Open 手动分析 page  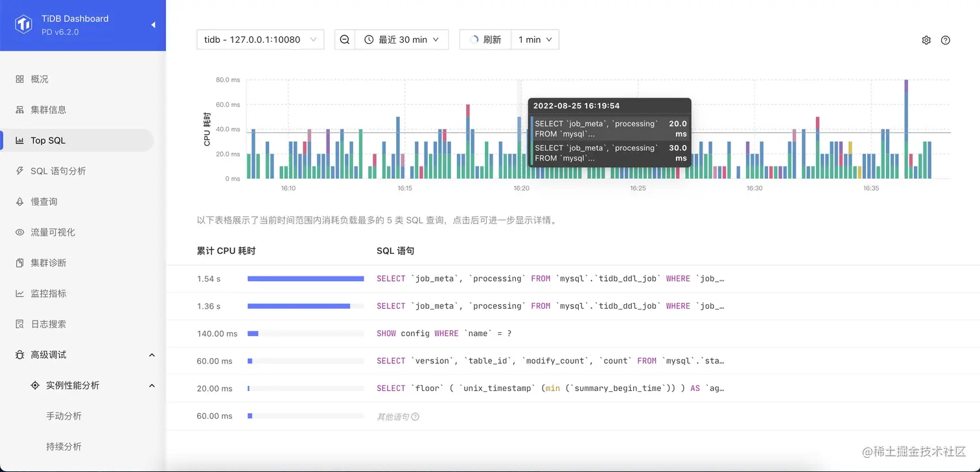pos(64,416)
